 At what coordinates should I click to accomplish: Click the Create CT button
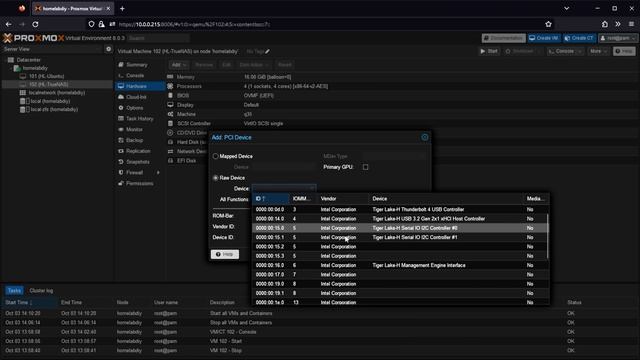coord(579,38)
